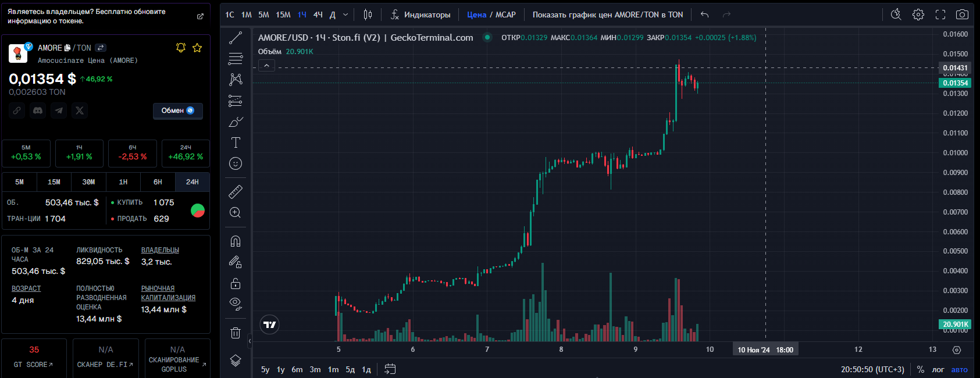The width and height of the screenshot is (980, 378).
Task: Redo the chart action
Action: (x=726, y=15)
